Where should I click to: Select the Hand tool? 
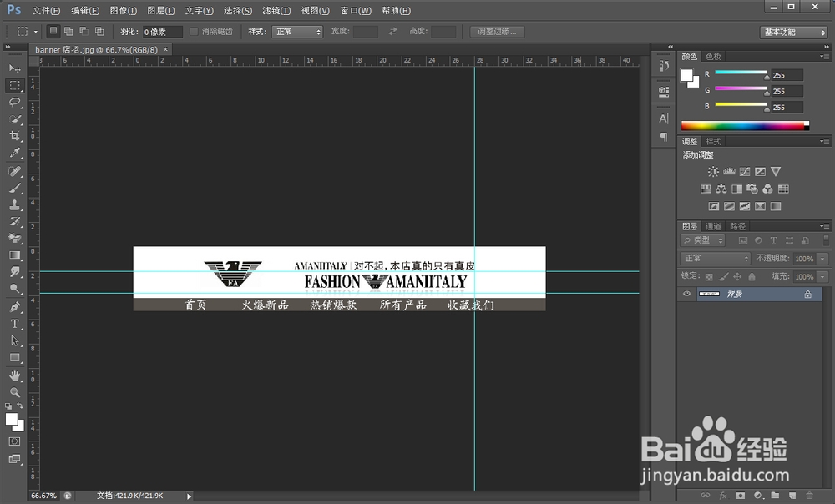click(x=14, y=375)
